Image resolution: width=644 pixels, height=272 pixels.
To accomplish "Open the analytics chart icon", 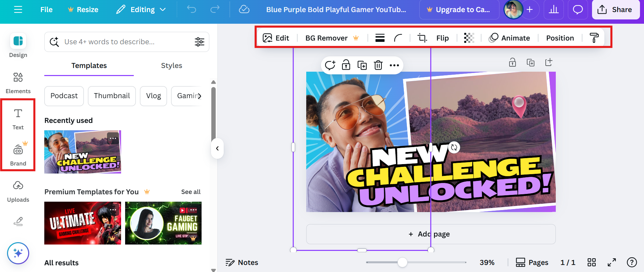I will tap(554, 10).
